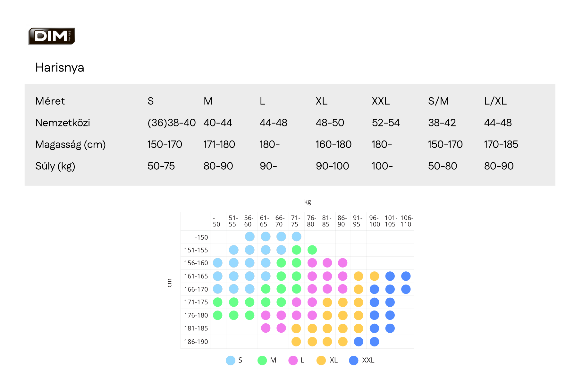The image size is (583, 392).
Task: Click the XXL column header in the table
Action: (x=381, y=101)
